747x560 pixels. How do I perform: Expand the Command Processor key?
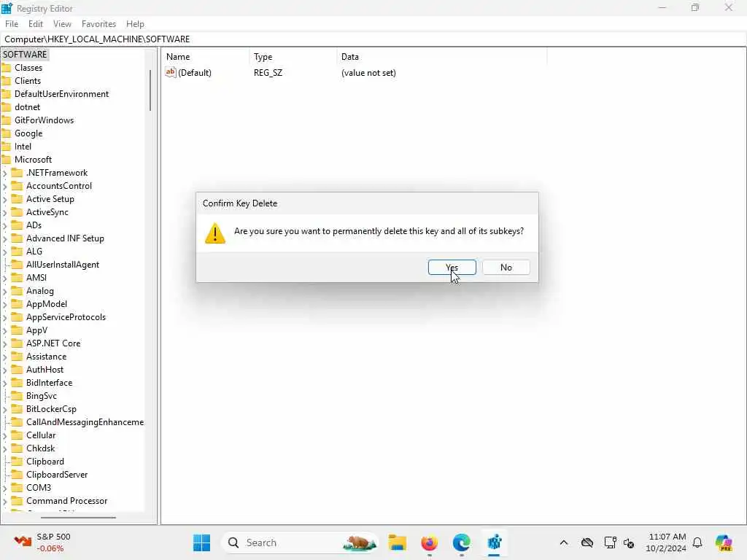pos(5,501)
